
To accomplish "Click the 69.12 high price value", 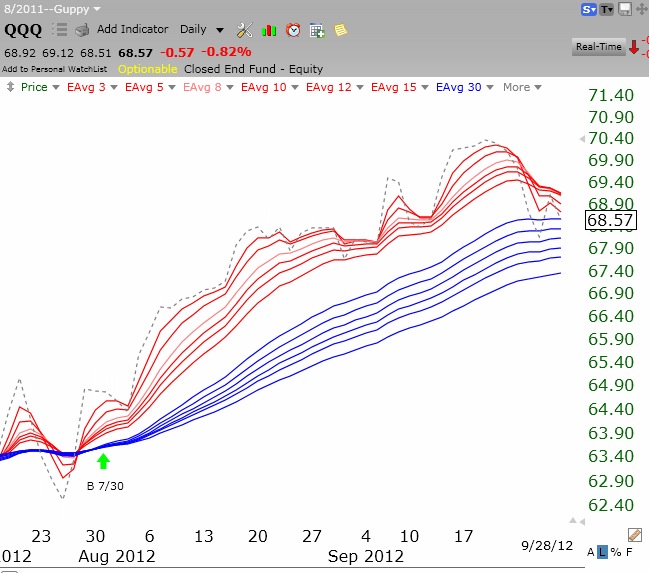I will tap(58, 53).
